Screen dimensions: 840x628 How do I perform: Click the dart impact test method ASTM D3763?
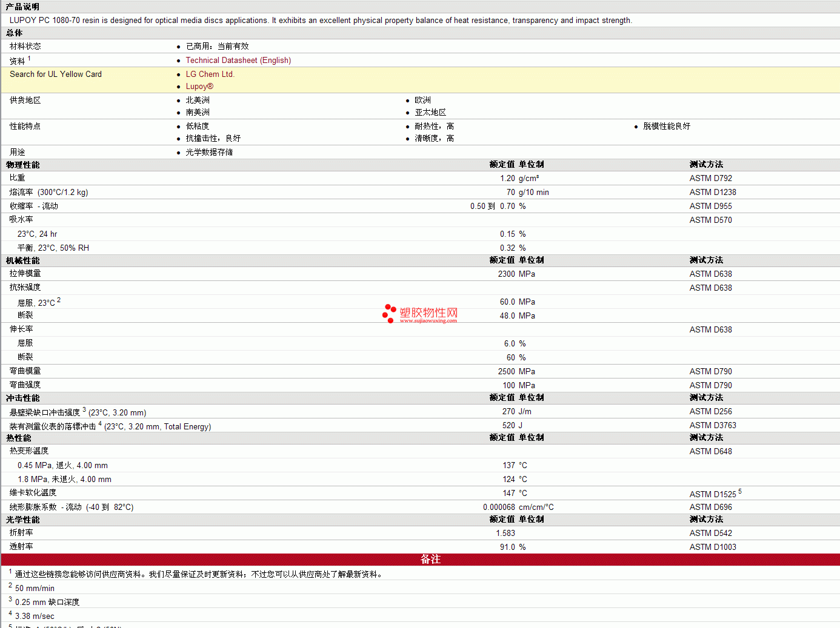click(713, 426)
